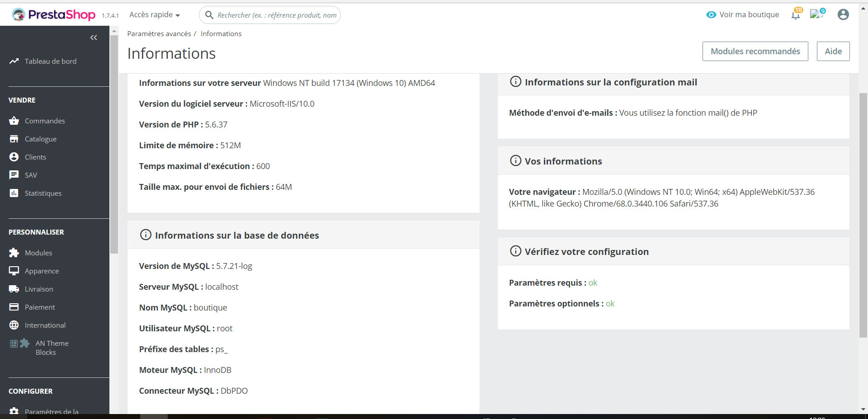Go to Tableau de bord
The height and width of the screenshot is (419, 868).
(x=50, y=61)
